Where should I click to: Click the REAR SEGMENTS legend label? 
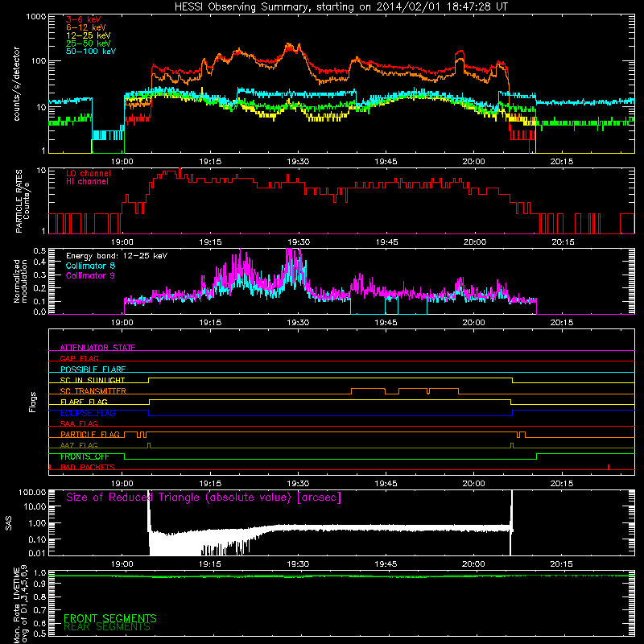point(107,627)
